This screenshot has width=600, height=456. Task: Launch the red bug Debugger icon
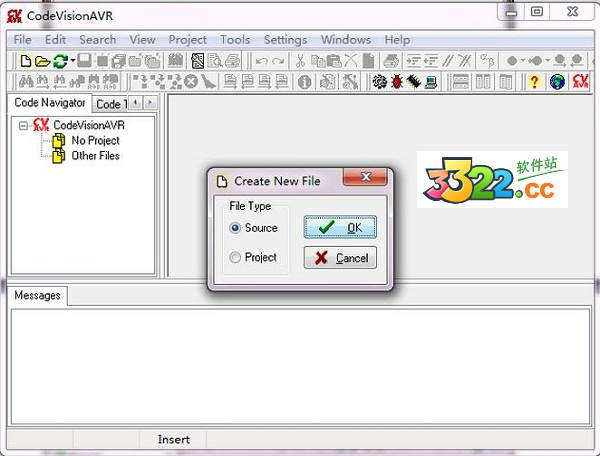pos(397,81)
